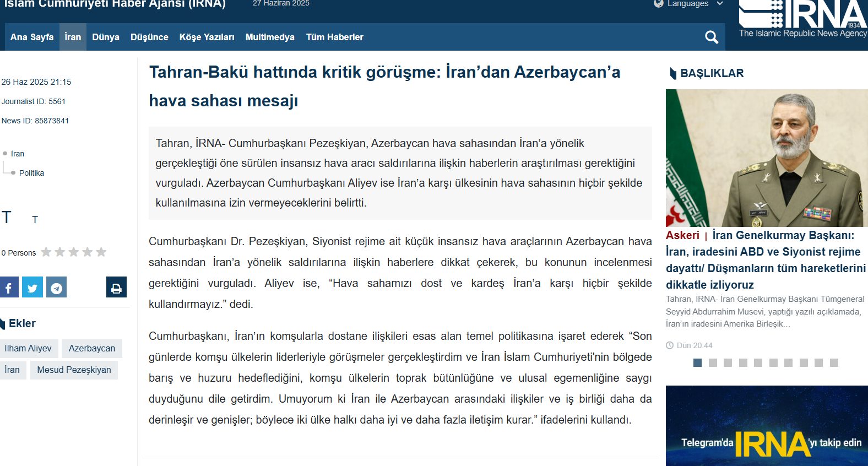This screenshot has height=466, width=868.
Task: Open the general's photo thumbnail
Action: click(767, 158)
